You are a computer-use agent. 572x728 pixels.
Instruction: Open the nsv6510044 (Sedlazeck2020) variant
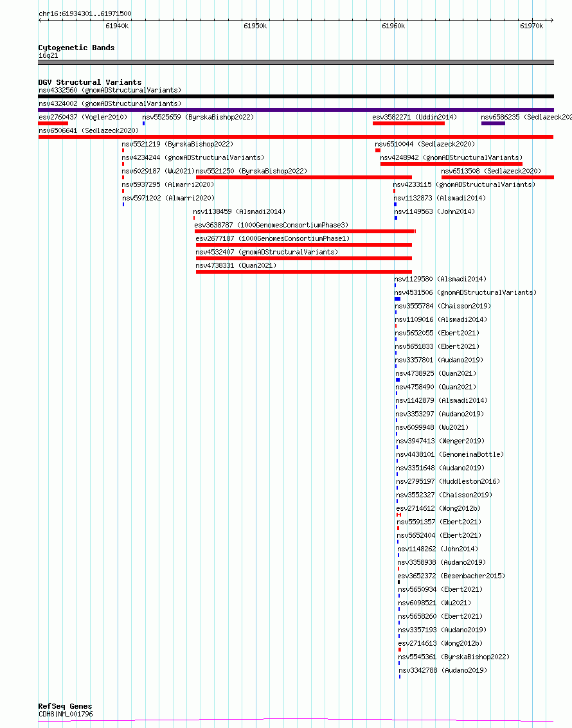tap(425, 144)
